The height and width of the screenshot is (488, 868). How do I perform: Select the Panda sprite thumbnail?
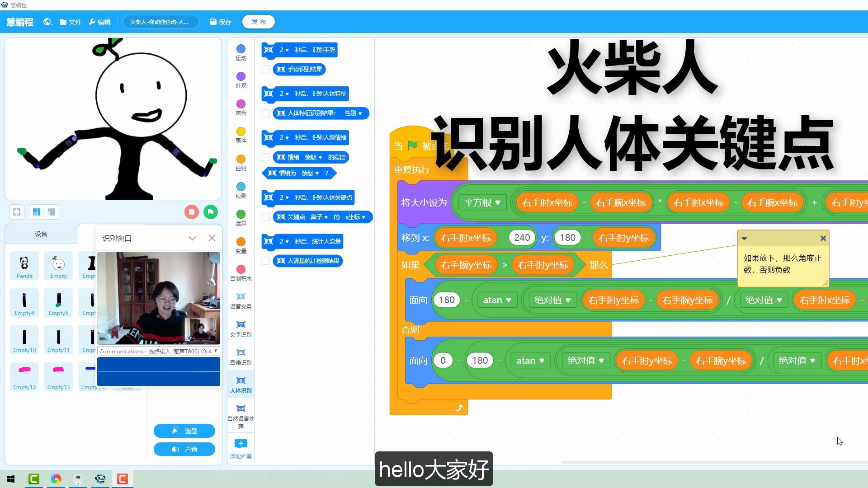point(24,266)
